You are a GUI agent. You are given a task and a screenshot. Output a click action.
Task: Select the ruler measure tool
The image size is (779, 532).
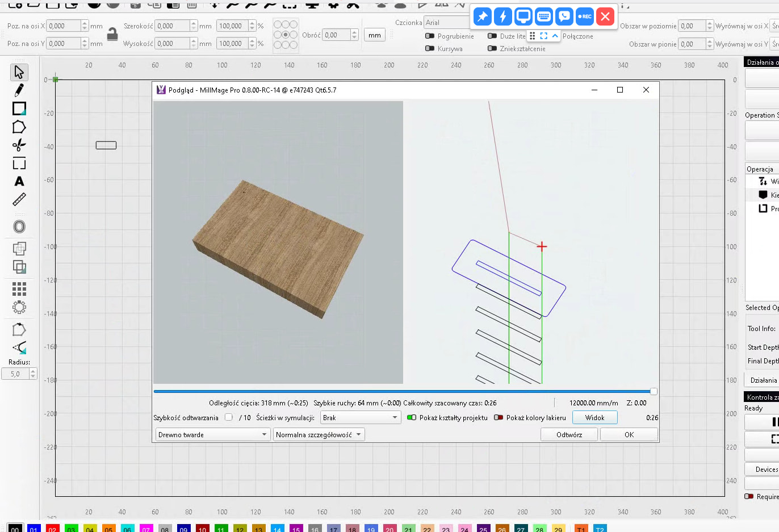click(x=19, y=199)
